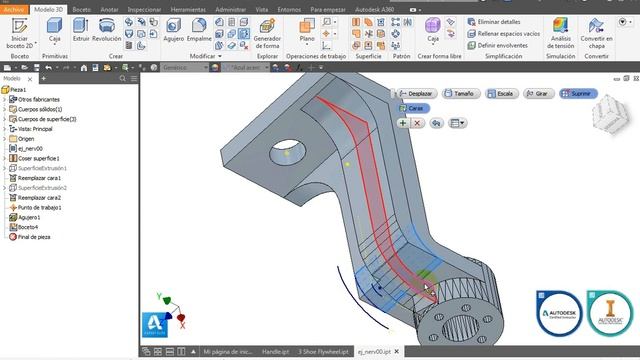
Task: Close the ej_nerv00.ipt document tab
Action: pyautogui.click(x=396, y=351)
